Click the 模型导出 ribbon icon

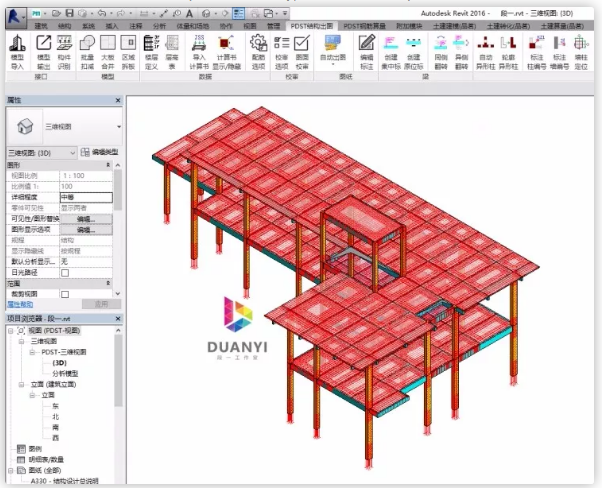coord(44,46)
